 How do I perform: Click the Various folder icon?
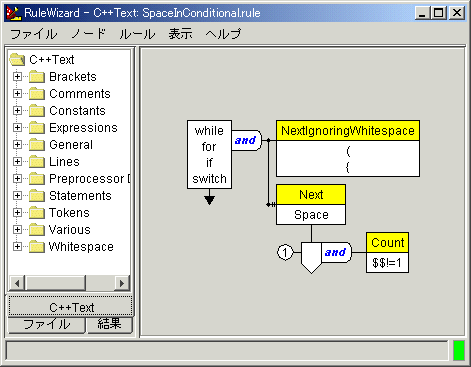37,230
